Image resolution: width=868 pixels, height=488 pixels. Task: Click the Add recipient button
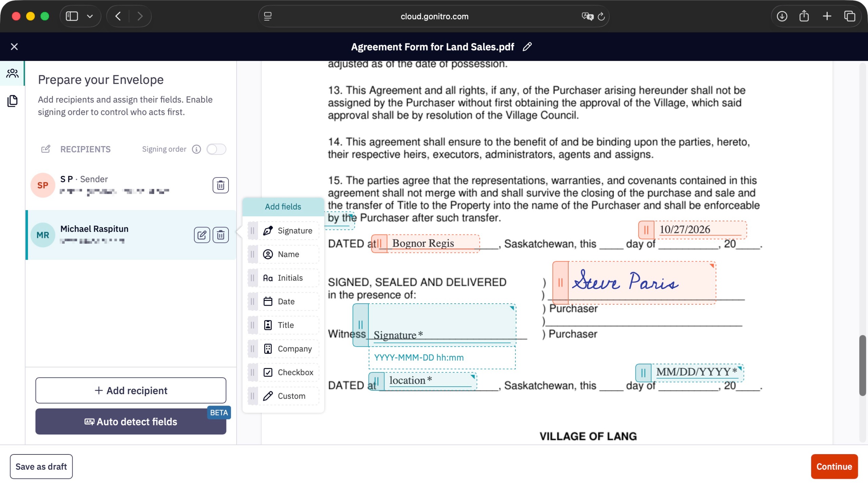131,390
